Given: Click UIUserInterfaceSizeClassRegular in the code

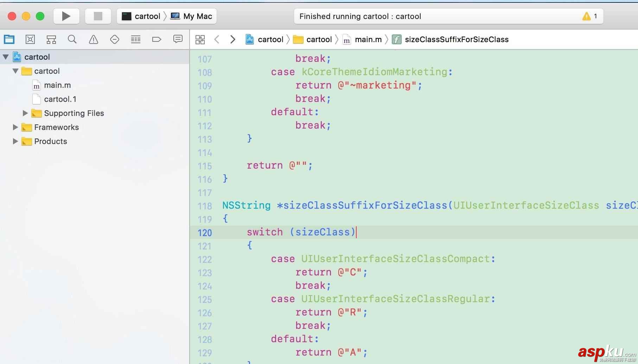Looking at the screenshot, I should pos(396,299).
